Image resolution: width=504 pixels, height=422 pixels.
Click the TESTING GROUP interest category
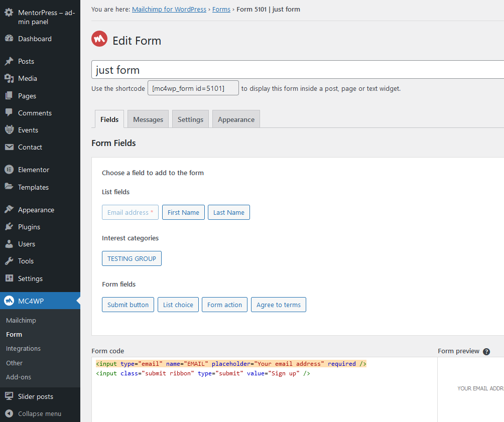(x=132, y=258)
